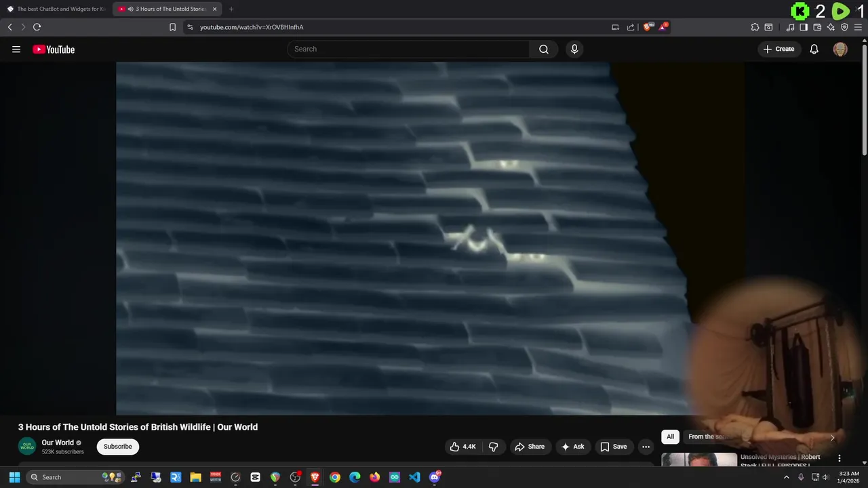This screenshot has width=868, height=488.
Task: Close the YouTube tab
Action: point(214,9)
